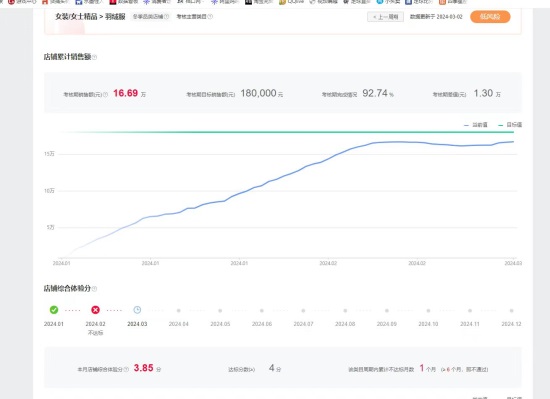Click the 2024.03 timeline date label
The image size is (550, 399).
click(137, 324)
